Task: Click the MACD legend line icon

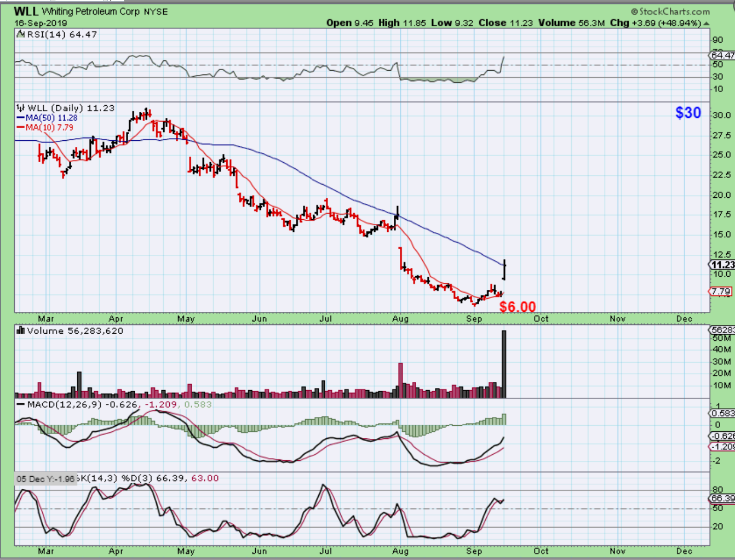Action: coord(21,404)
